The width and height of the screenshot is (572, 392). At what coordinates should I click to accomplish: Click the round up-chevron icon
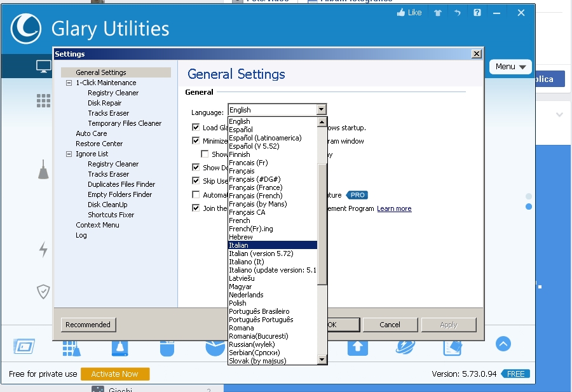[503, 344]
